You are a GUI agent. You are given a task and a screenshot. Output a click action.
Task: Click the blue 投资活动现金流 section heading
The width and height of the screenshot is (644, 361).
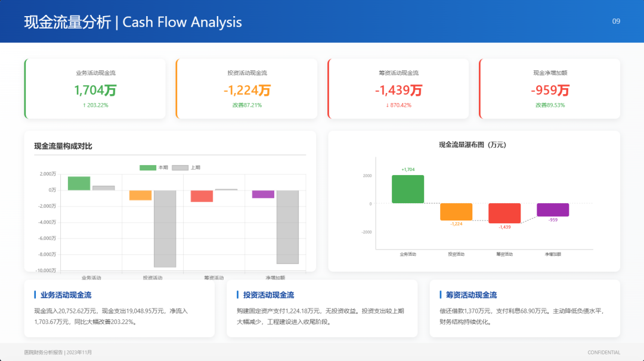(268, 295)
